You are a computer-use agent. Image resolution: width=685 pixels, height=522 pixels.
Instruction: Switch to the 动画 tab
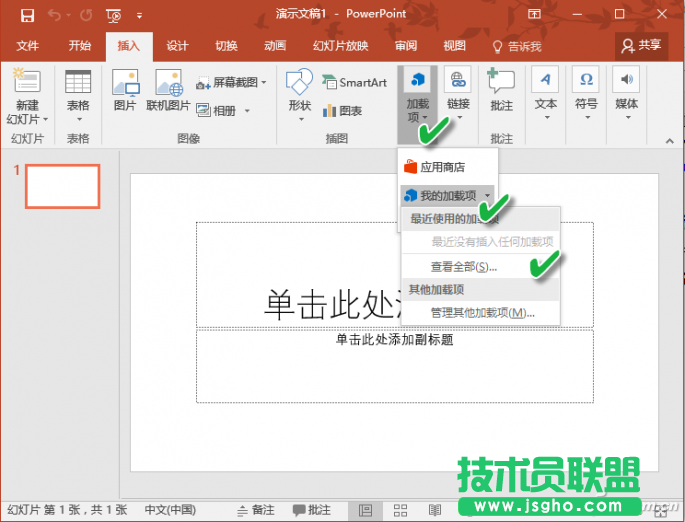pyautogui.click(x=275, y=46)
